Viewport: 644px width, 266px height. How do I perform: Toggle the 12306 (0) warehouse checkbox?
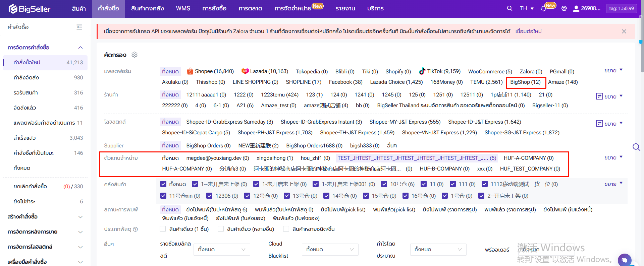[x=209, y=196]
